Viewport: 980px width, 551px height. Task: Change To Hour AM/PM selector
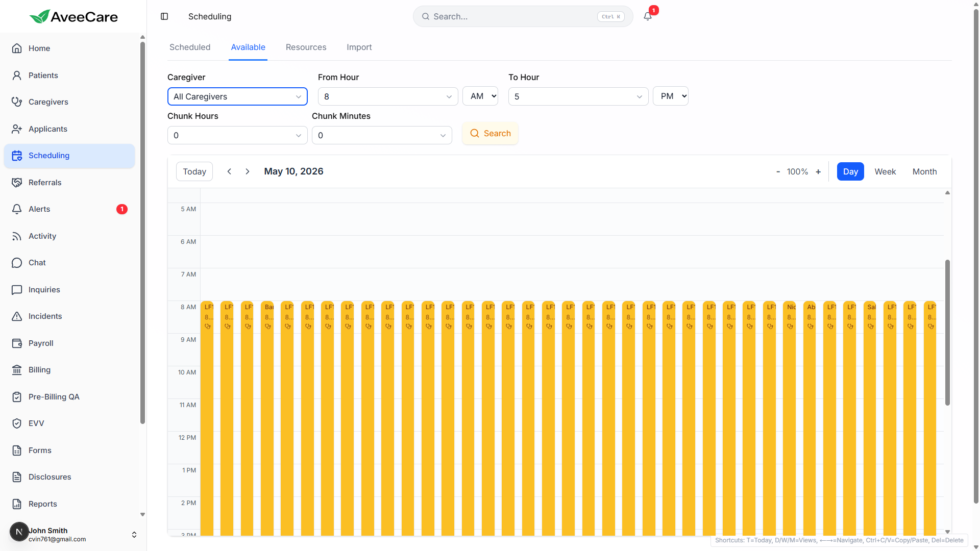click(x=671, y=96)
